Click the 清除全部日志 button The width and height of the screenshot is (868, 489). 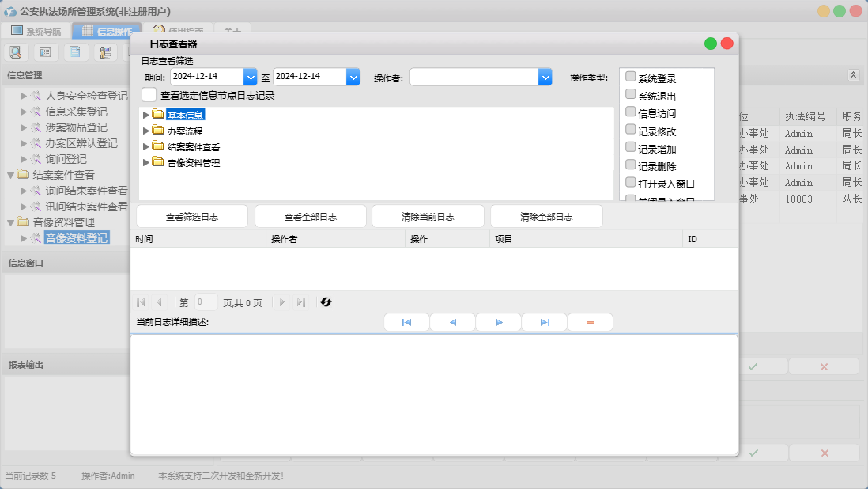[546, 217]
